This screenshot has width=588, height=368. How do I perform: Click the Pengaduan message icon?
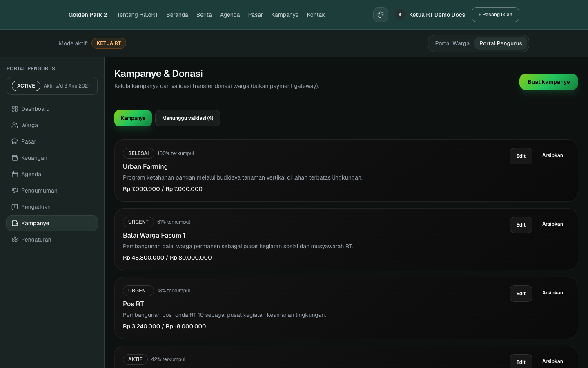(x=15, y=207)
